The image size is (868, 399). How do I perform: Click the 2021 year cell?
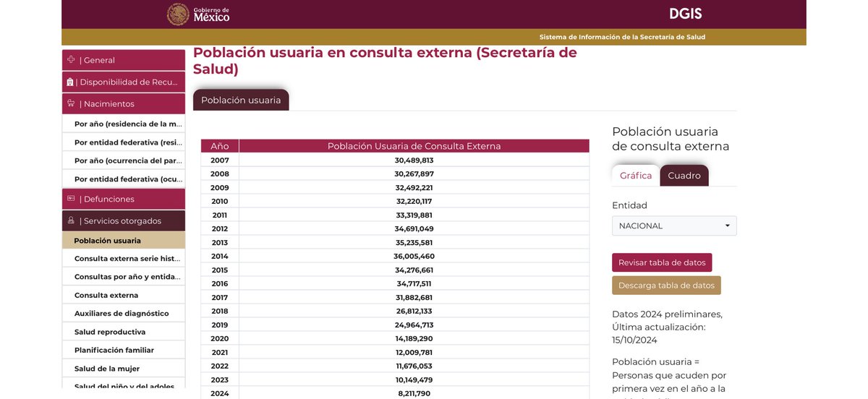(220, 352)
